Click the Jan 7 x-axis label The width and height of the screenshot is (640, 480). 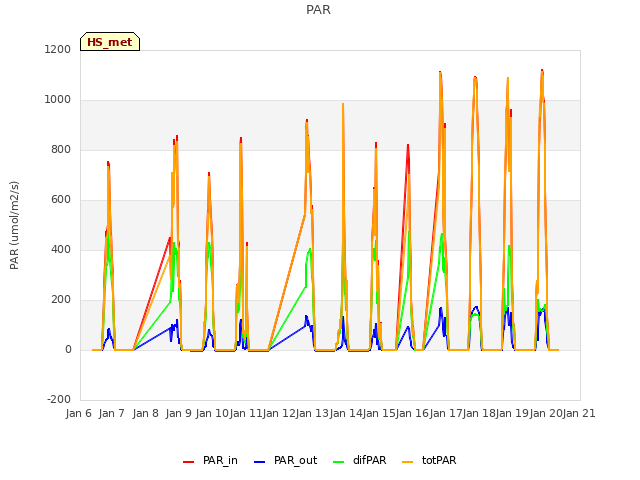click(x=112, y=413)
